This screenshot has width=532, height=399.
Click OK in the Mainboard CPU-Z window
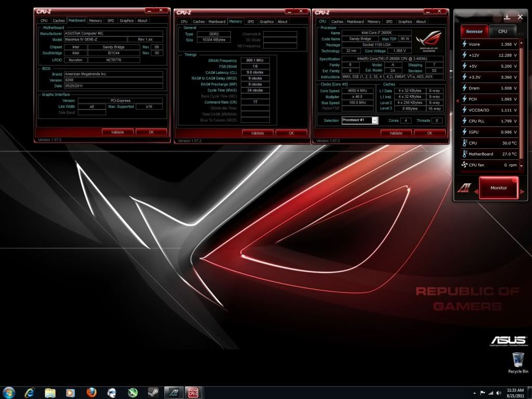[151, 132]
